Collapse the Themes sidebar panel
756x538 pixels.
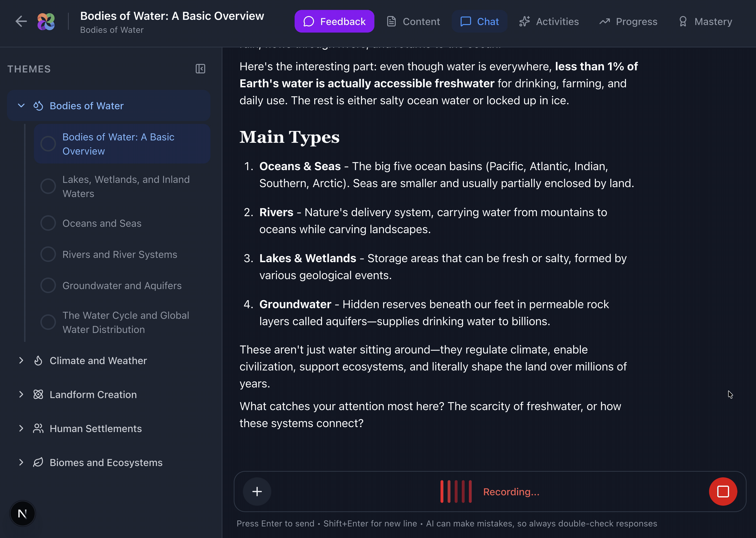(x=200, y=69)
